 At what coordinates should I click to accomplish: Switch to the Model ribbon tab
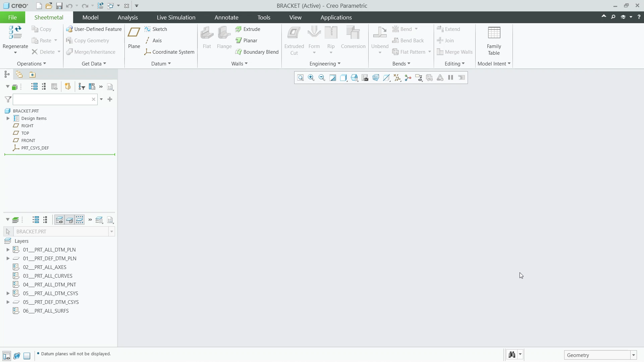(x=91, y=17)
